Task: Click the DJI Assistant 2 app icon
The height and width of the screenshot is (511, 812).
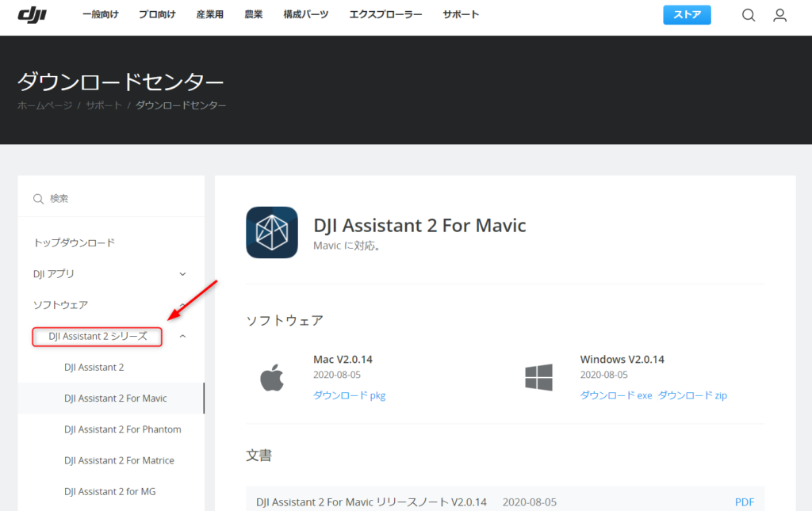Action: pos(272,232)
